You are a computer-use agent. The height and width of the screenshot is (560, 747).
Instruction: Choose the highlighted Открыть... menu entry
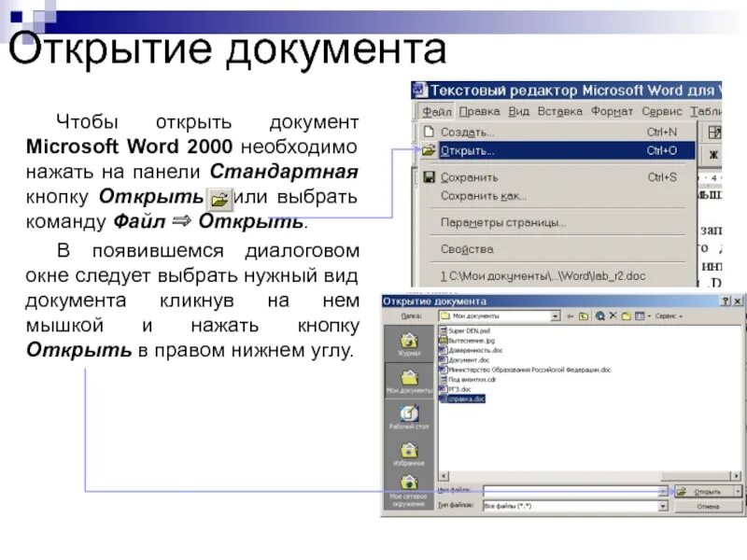point(557,150)
